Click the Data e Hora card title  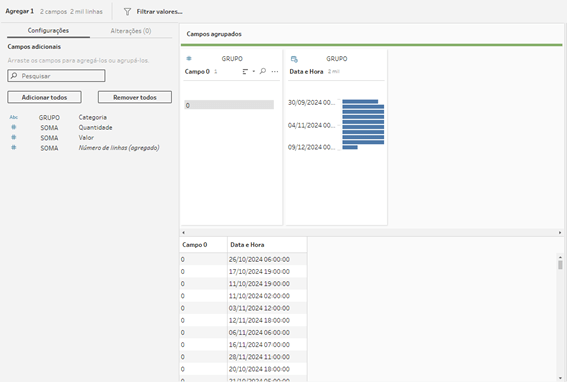(306, 72)
